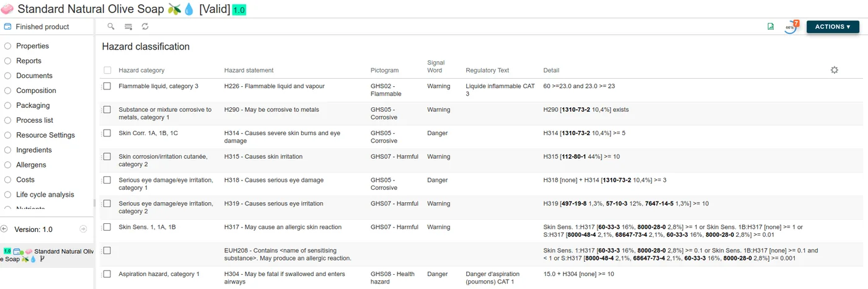Click 'GHS08 - Health hazard' pictogram cell
This screenshot has height=289, width=868.
pyautogui.click(x=392, y=278)
